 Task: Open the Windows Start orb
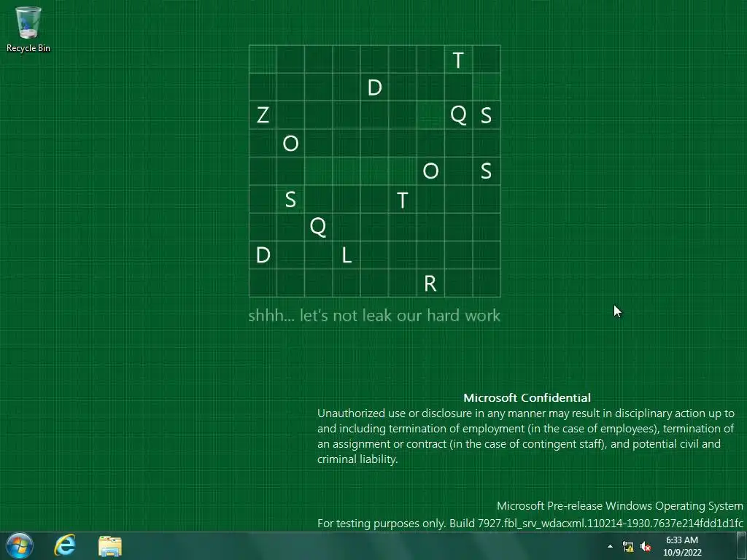(x=20, y=545)
